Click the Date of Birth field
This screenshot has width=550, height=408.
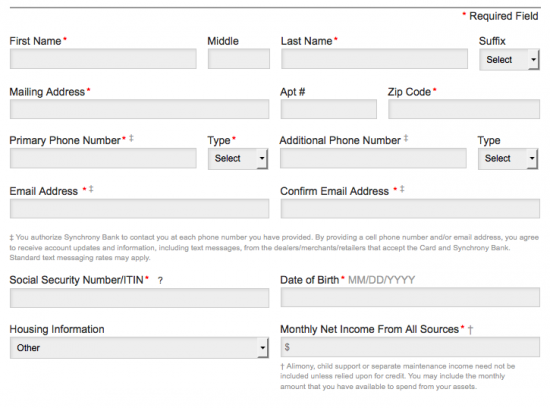coord(410,297)
